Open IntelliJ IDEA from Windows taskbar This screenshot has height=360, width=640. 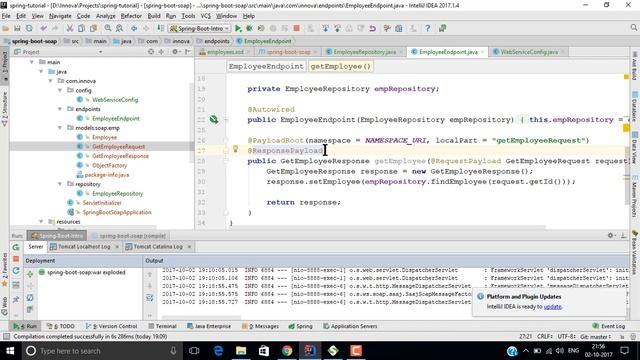[310, 351]
